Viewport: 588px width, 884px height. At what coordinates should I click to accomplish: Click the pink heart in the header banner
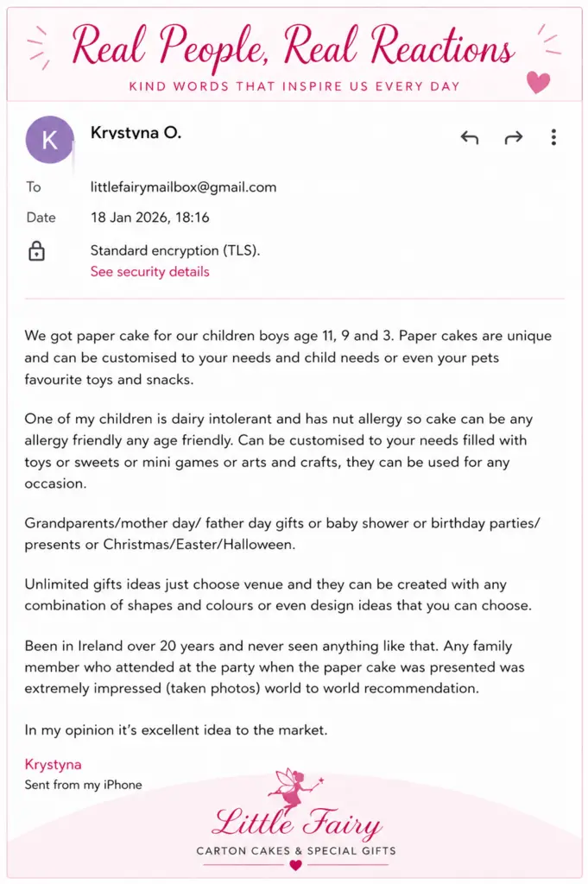pyautogui.click(x=539, y=82)
